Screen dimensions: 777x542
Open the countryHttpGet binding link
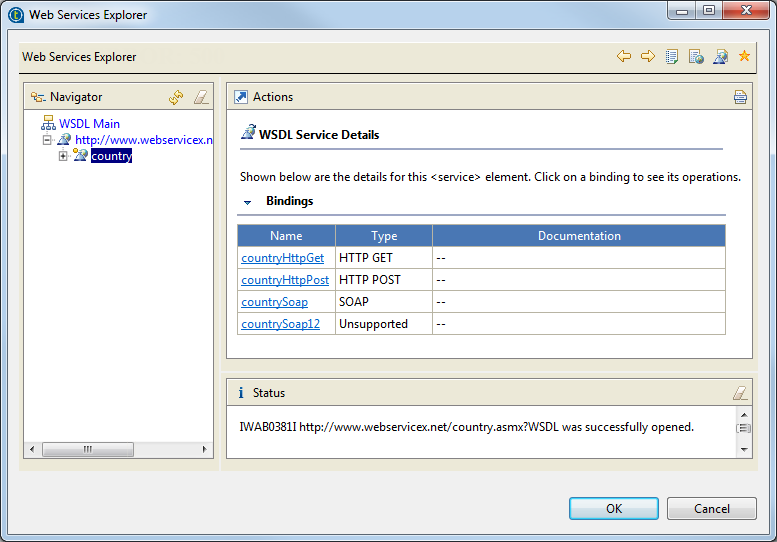point(282,258)
